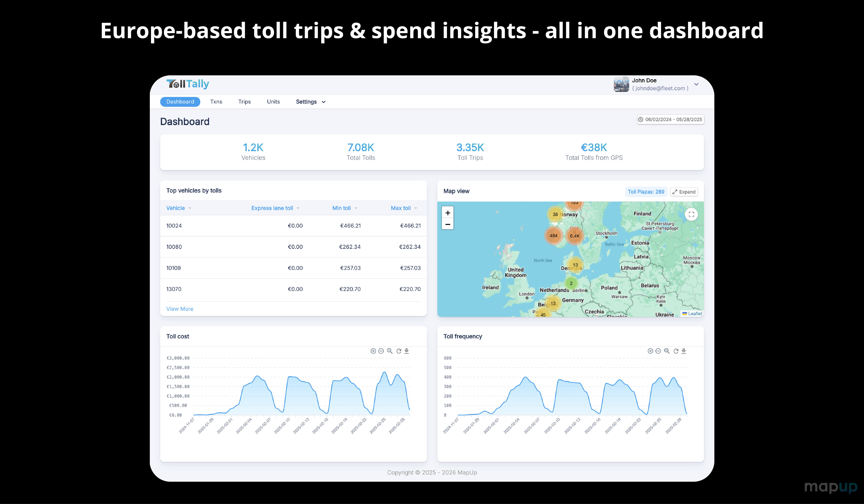Click the TollTally logo

coord(187,84)
